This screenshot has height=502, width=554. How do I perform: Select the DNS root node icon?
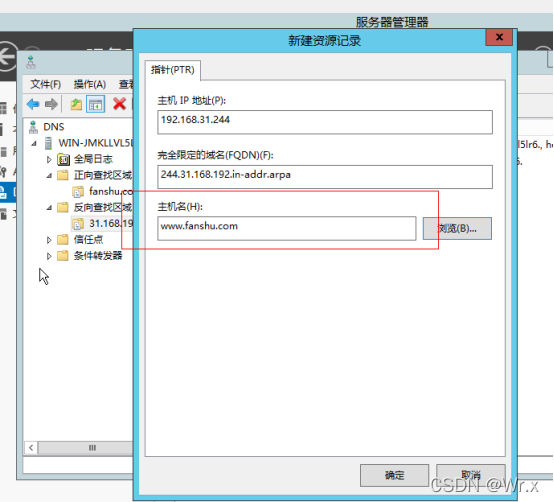[x=33, y=127]
